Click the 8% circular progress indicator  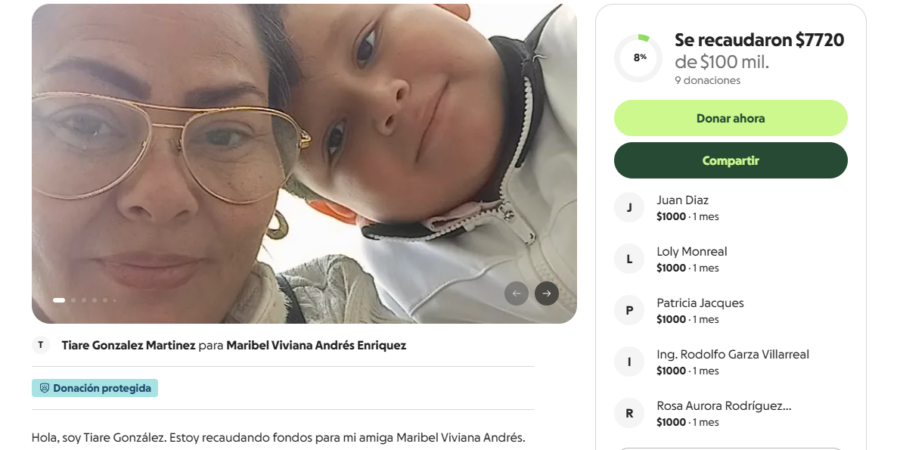638,58
